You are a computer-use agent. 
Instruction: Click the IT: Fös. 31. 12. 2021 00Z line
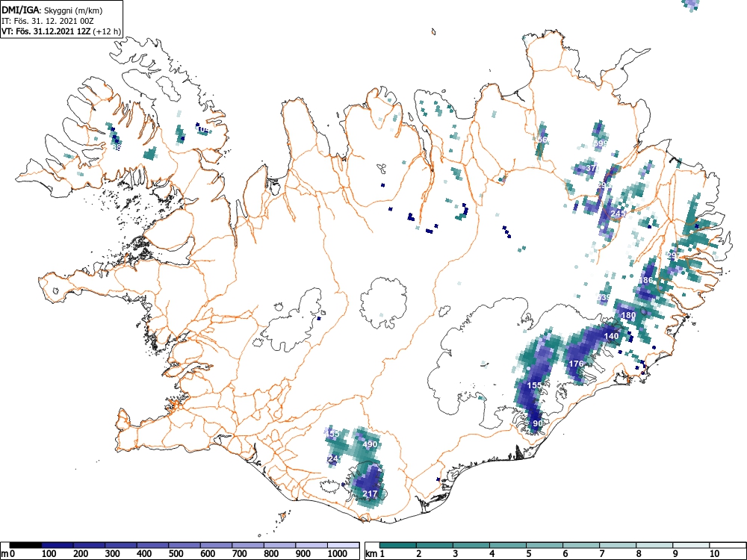click(46, 21)
